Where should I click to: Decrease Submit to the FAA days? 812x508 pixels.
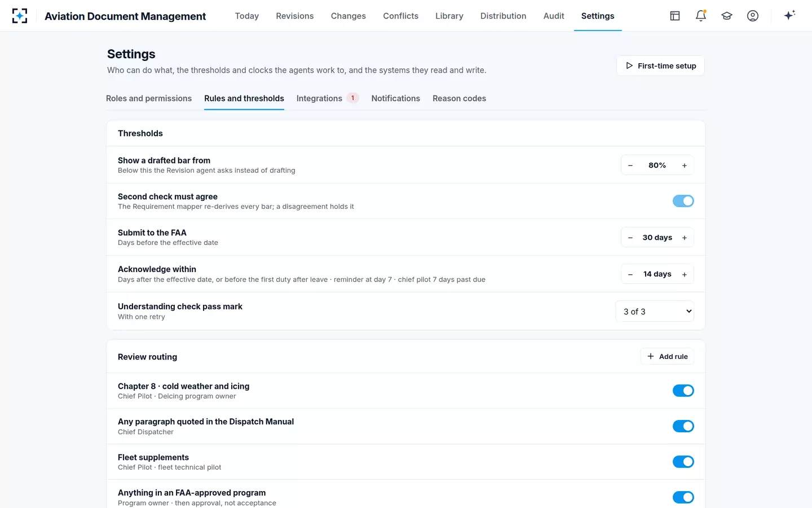[x=630, y=238]
